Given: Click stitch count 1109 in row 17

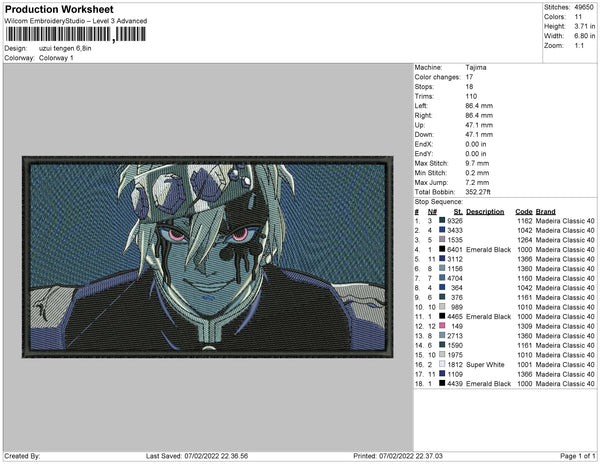Looking at the screenshot, I should [x=455, y=374].
